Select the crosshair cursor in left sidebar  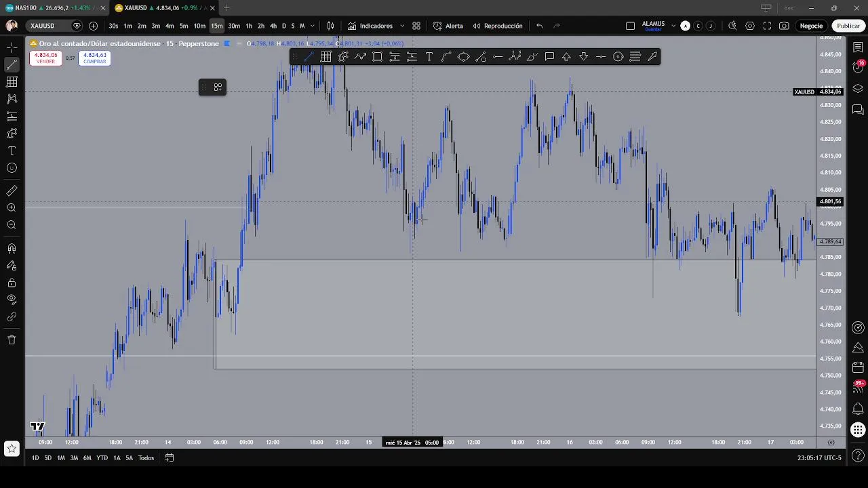[12, 48]
